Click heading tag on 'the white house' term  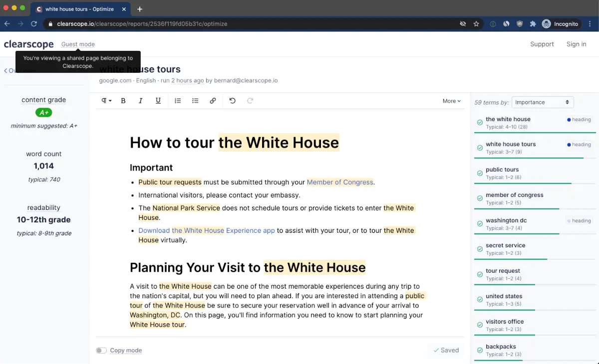[579, 120]
